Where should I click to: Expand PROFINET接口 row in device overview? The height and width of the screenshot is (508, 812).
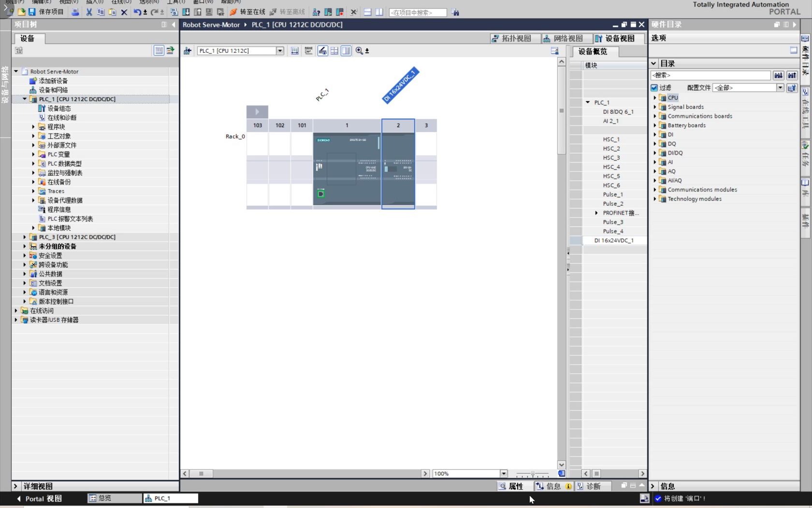(x=596, y=213)
